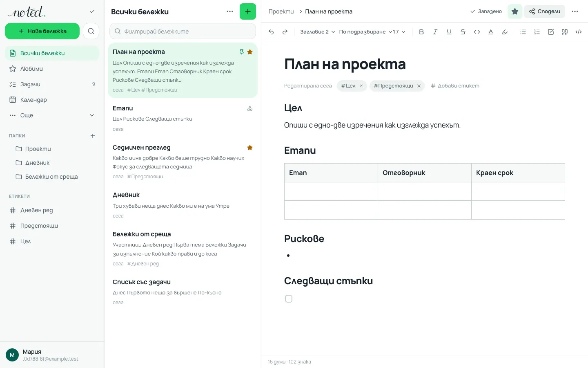Image resolution: width=588 pixels, height=368 pixels.
Task: Remove the #Предстоящи tag from the note
Action: coord(419,86)
